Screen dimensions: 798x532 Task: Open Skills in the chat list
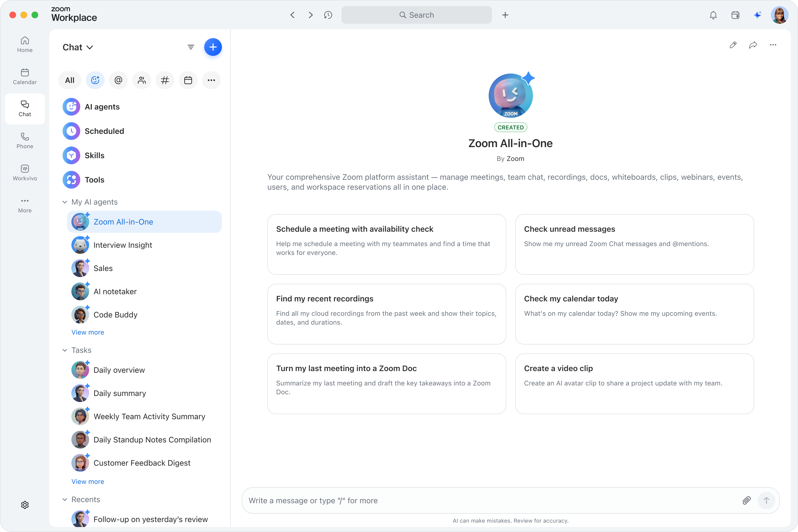142,155
